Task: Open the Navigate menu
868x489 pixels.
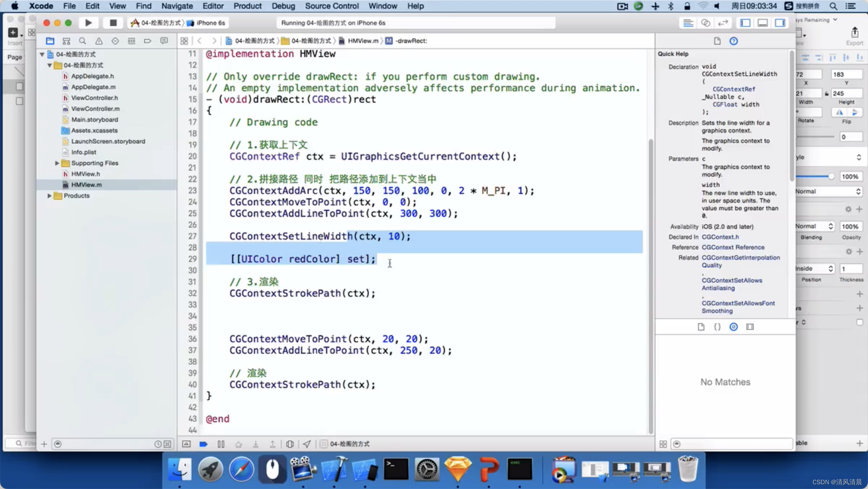Action: coord(177,6)
